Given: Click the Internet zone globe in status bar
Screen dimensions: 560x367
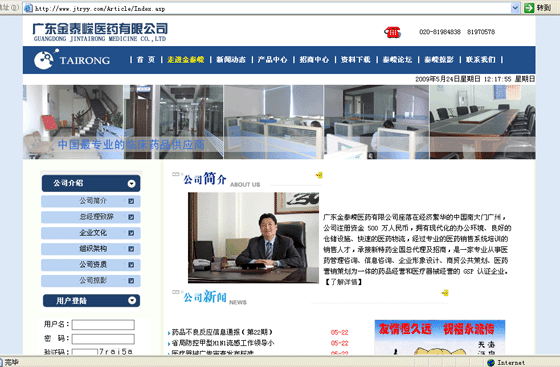Looking at the screenshot, I should coord(491,362).
